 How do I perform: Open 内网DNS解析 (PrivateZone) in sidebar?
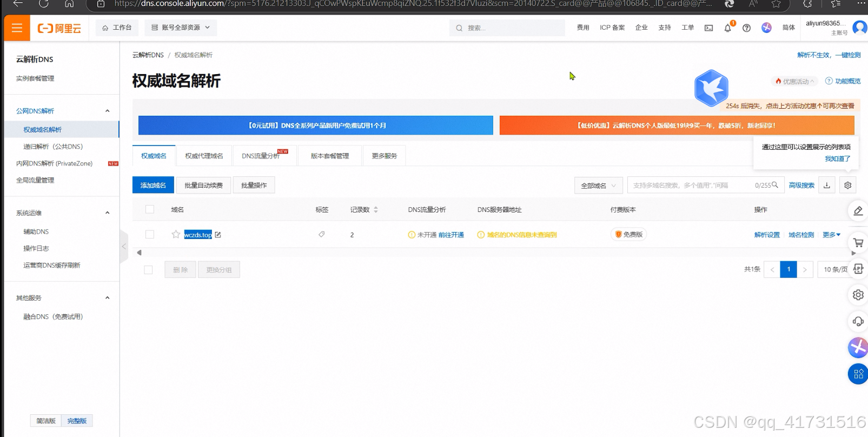55,163
